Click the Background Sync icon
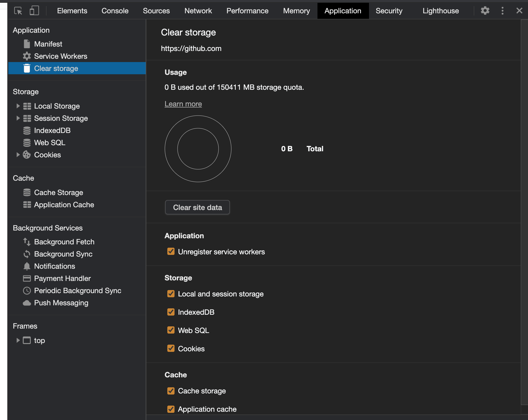This screenshot has width=528, height=420. tap(27, 254)
